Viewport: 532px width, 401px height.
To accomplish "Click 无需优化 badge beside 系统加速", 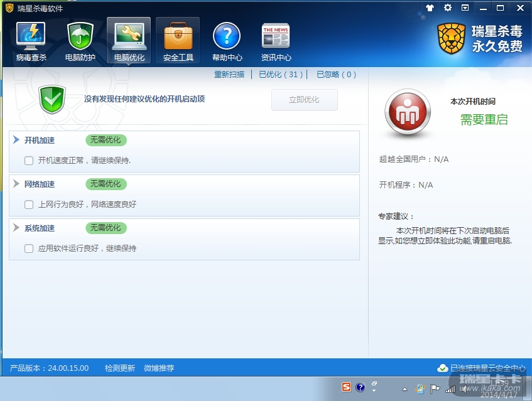I will click(106, 228).
